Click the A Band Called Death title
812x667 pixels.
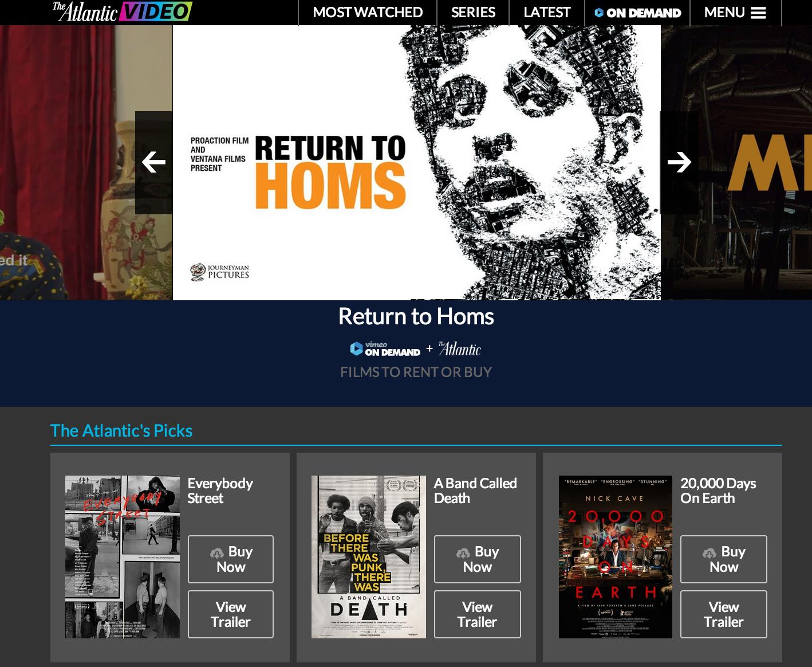[x=475, y=491]
